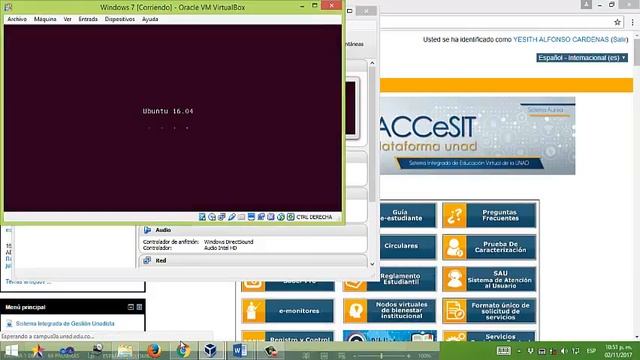Click the video capture icon in VM status bar
The image size is (640, 360).
tap(261, 217)
